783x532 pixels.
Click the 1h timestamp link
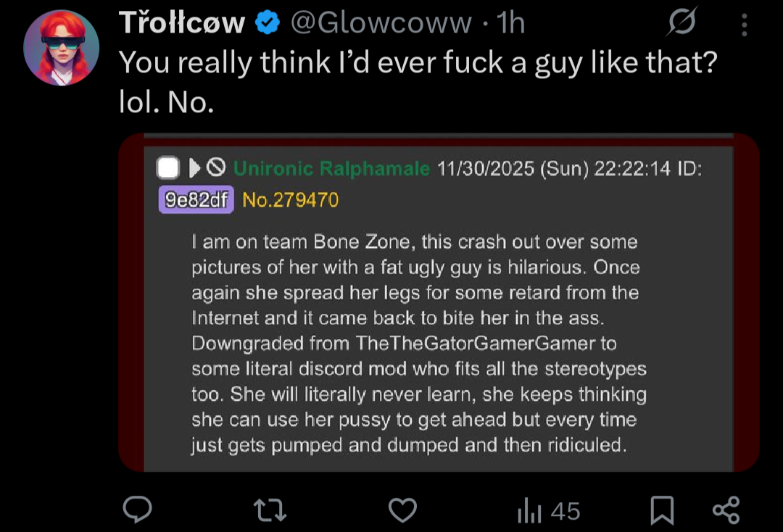(x=511, y=24)
